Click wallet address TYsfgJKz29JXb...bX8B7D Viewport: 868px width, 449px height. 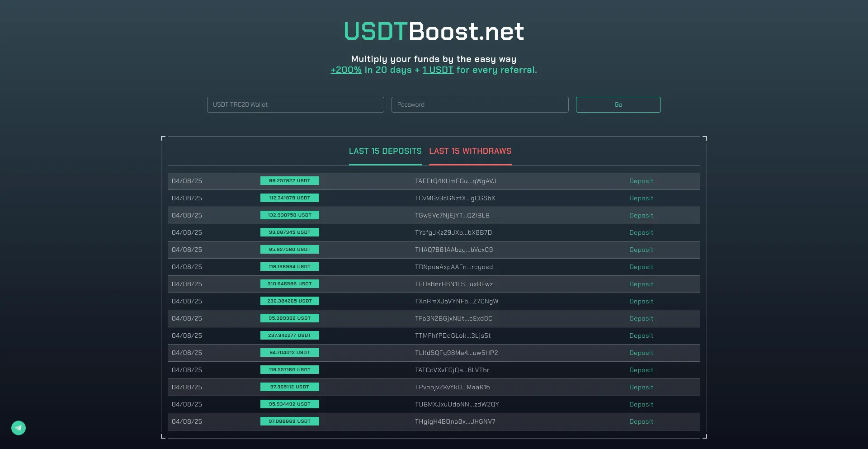453,232
